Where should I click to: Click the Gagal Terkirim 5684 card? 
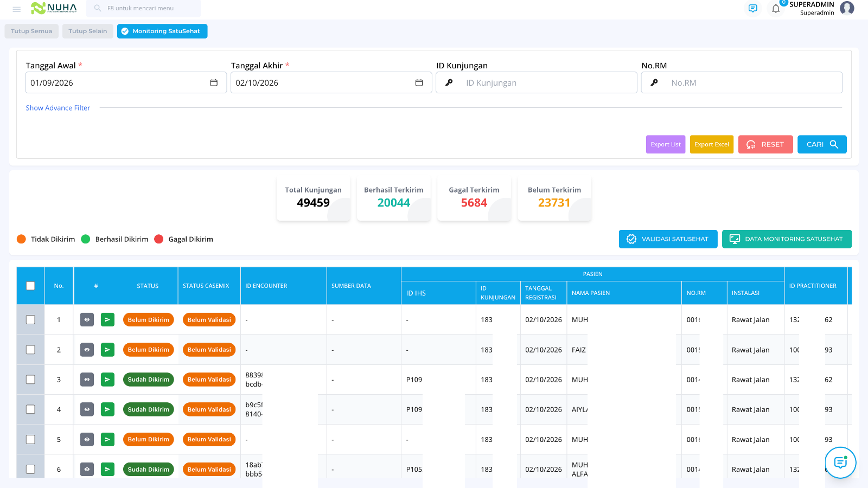click(x=474, y=198)
